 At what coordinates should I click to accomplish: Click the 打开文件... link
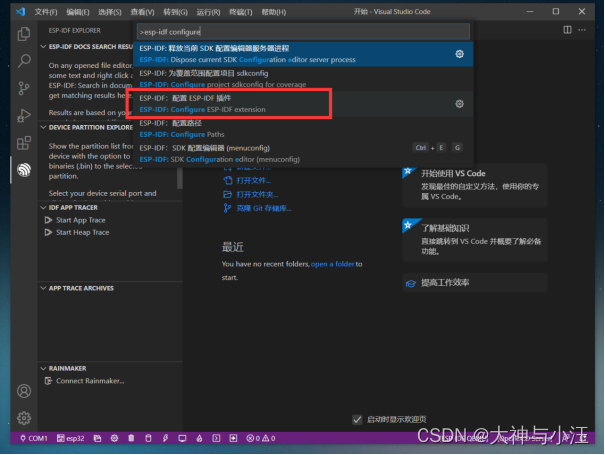[x=253, y=181]
